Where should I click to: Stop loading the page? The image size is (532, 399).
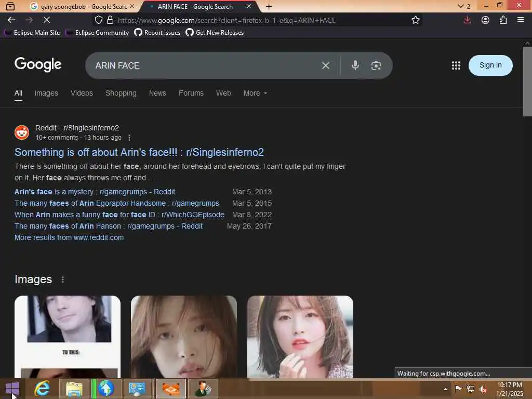point(46,20)
